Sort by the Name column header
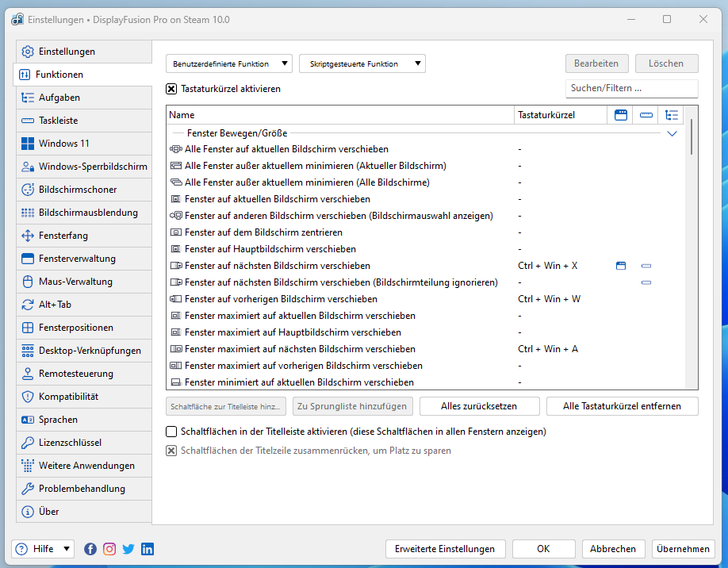Viewport: 728px width, 568px height. coord(340,115)
